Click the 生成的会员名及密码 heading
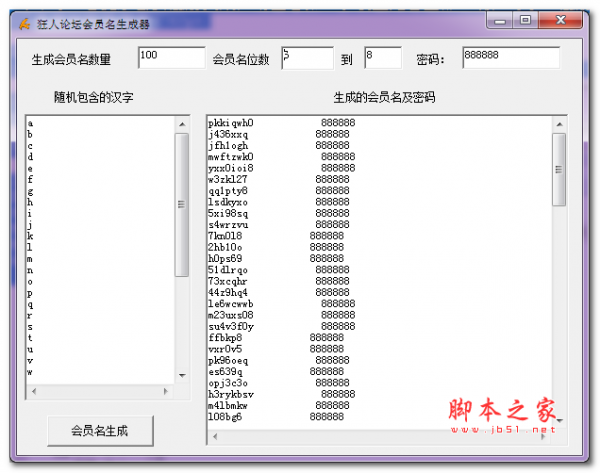This screenshot has width=600, height=473. pyautogui.click(x=384, y=97)
